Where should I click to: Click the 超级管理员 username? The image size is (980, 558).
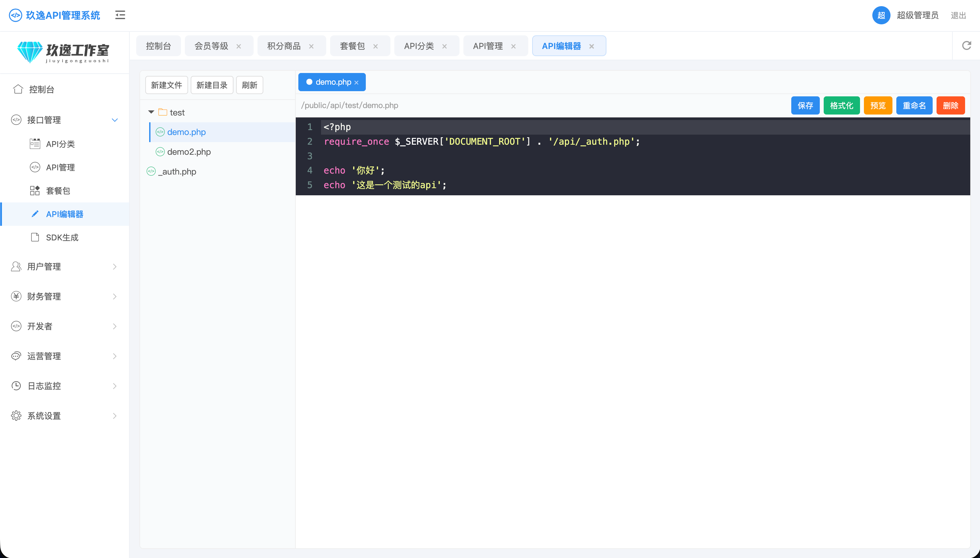pos(918,15)
